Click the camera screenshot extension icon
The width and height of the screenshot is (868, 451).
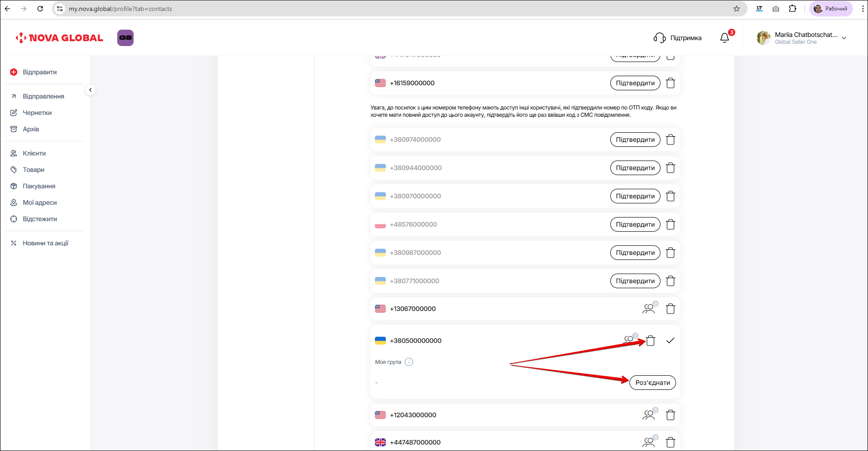[x=776, y=9]
